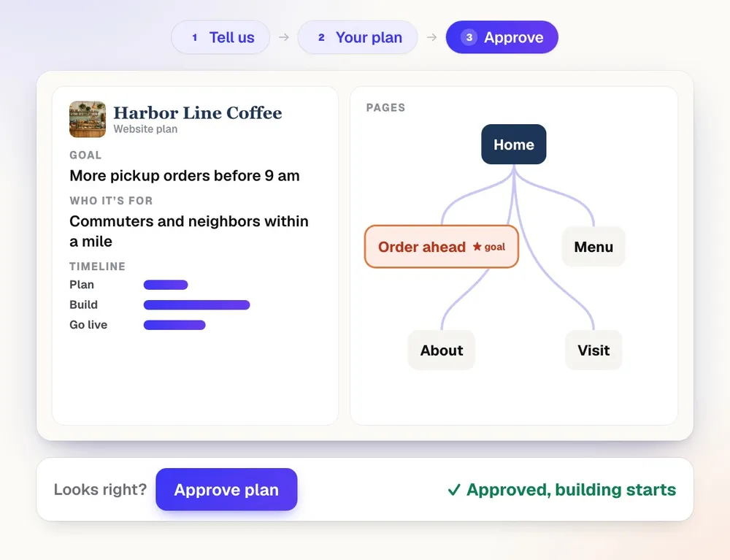
Task: Go to the Tell us step
Action: tap(220, 37)
